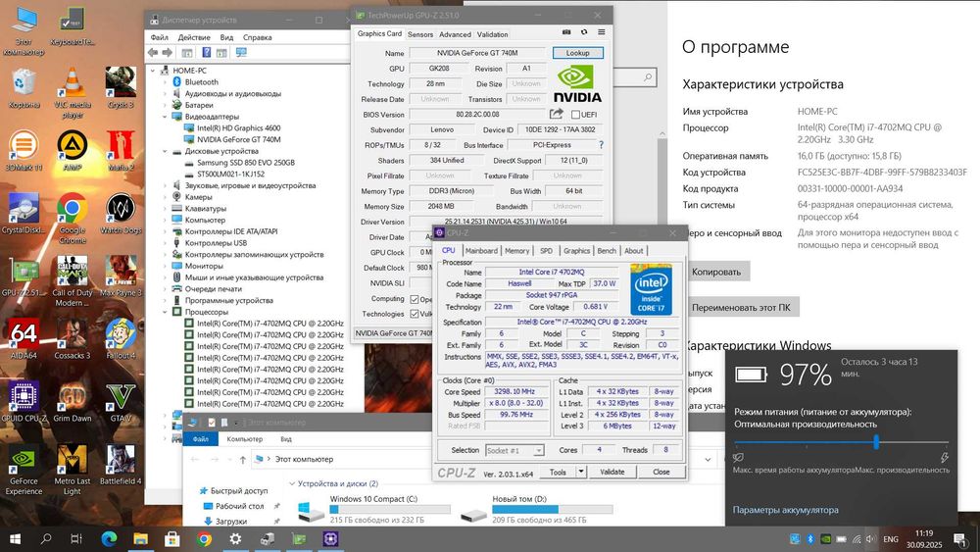Expand the Клавиатуры node
The height and width of the screenshot is (552, 980).
coord(165,208)
